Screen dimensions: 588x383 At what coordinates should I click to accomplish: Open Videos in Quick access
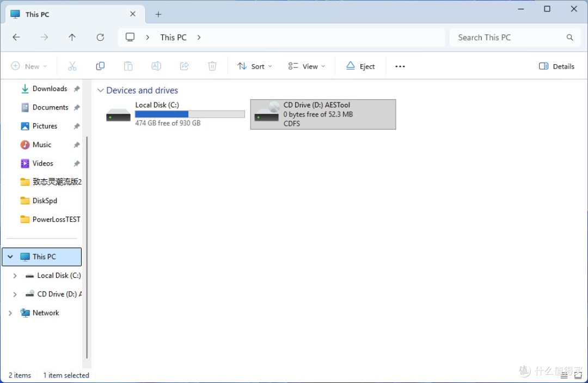coord(43,163)
